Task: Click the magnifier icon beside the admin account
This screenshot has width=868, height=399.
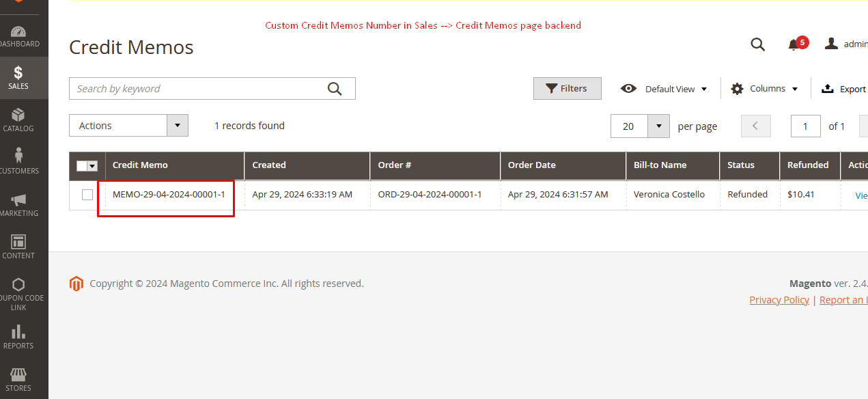Action: (x=757, y=44)
